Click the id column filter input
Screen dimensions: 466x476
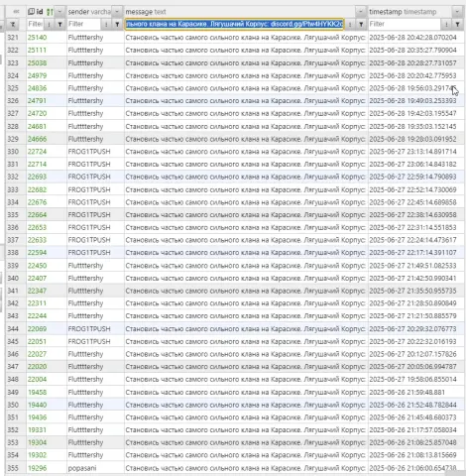(36, 24)
